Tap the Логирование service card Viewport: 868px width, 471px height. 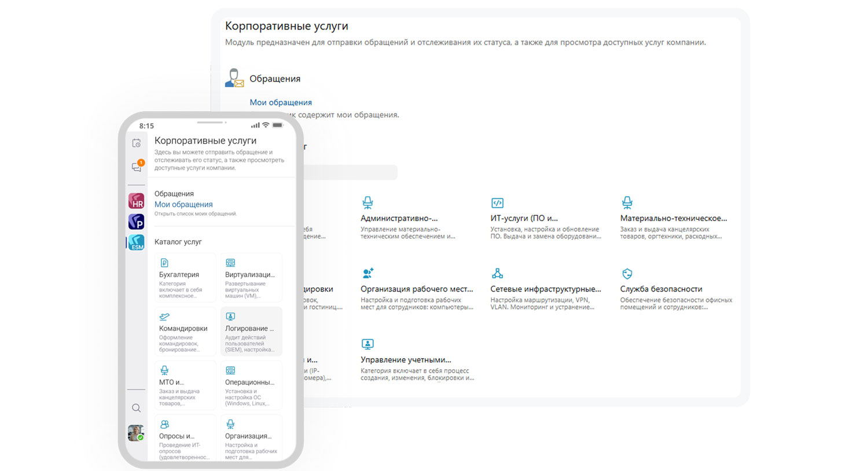coord(251,332)
